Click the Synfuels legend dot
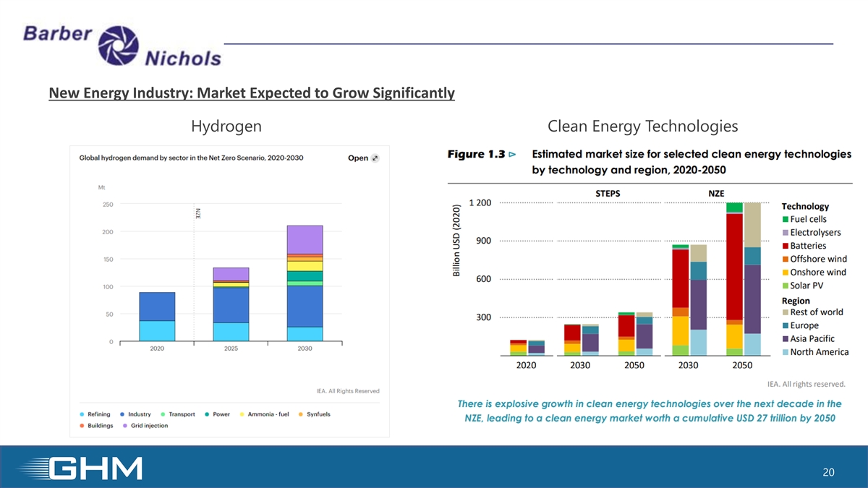 tap(299, 414)
